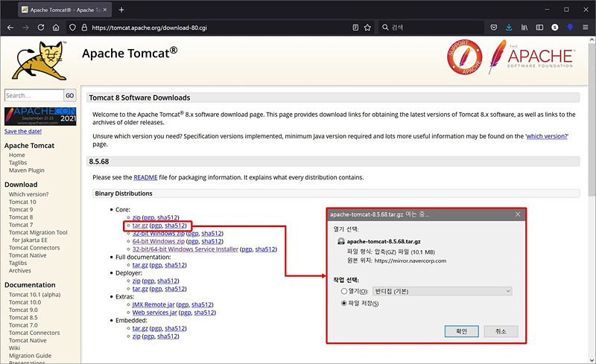This screenshot has height=364, width=596.
Task: Click the blue extension icon in toolbar
Action: (570, 28)
